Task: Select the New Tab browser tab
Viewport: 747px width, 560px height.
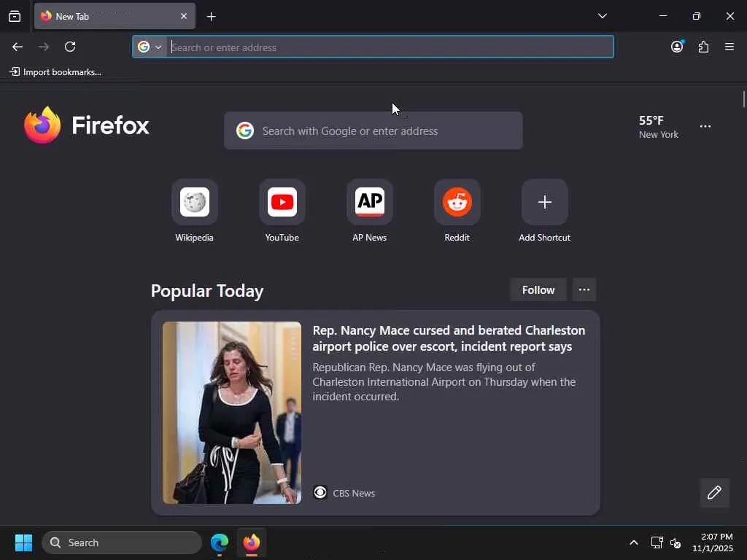Action: pos(115,16)
